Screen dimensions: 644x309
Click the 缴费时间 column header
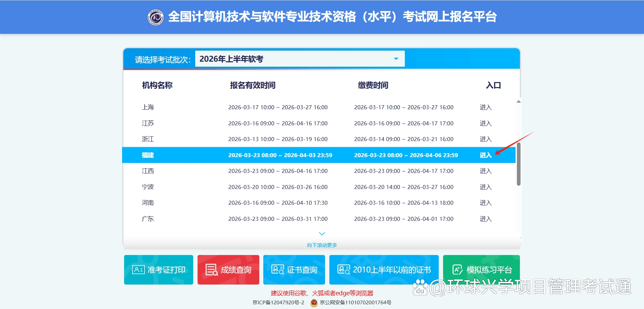373,85
